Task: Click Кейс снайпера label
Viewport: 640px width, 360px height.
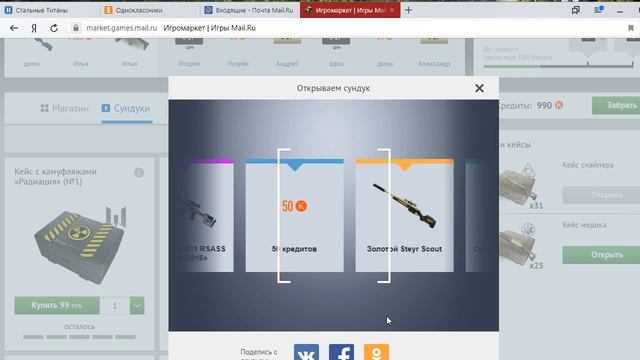Action: tap(588, 165)
